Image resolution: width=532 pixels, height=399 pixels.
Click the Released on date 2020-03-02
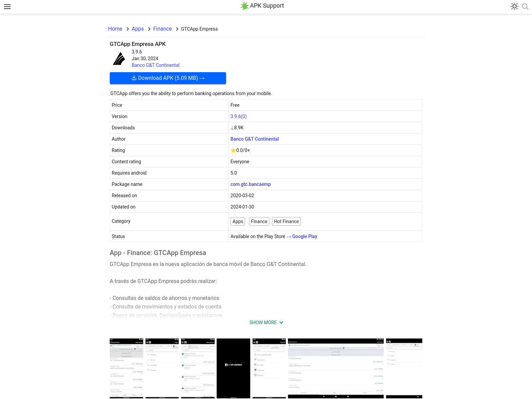coord(242,196)
